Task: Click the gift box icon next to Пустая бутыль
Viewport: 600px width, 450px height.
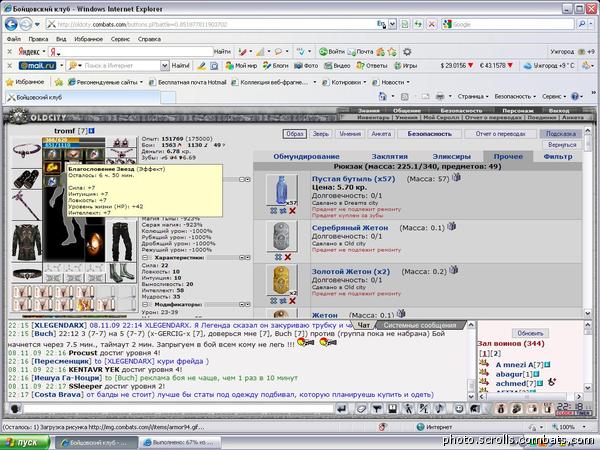Action: pos(456,177)
